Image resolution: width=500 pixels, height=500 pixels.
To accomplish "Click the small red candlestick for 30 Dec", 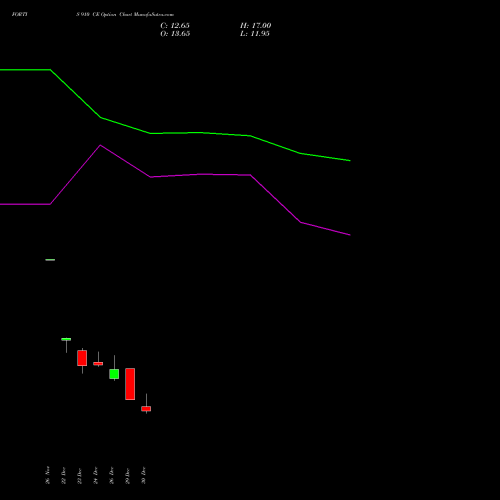I will point(146,409).
